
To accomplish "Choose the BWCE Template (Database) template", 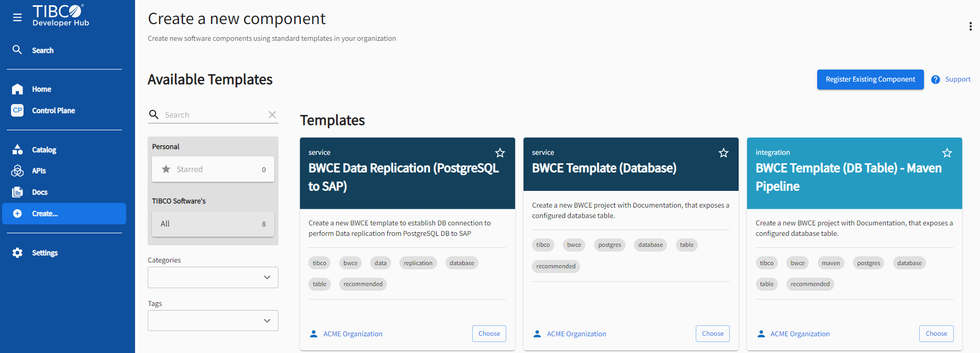I will 712,334.
